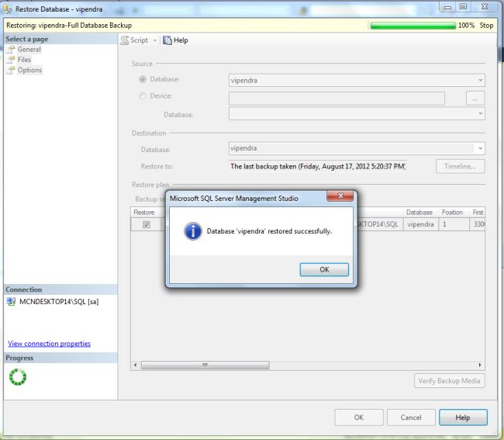Select the Device source radio button
This screenshot has width=504, height=440.
[143, 96]
